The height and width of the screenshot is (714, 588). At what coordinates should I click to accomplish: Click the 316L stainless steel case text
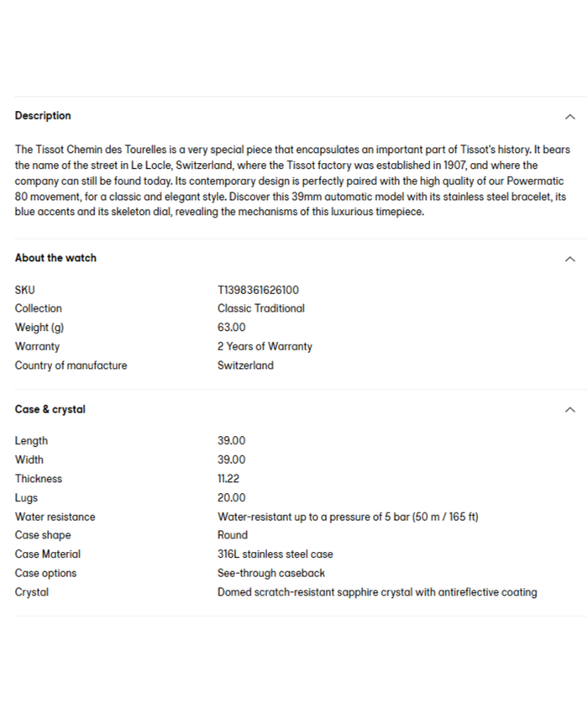click(x=276, y=554)
